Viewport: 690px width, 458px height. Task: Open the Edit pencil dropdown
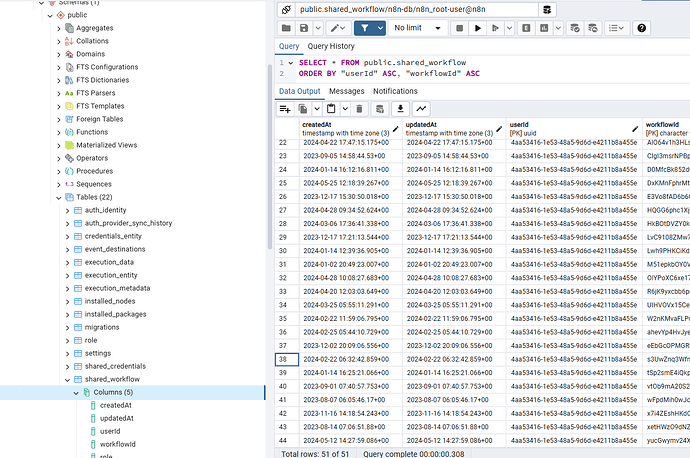(338, 28)
